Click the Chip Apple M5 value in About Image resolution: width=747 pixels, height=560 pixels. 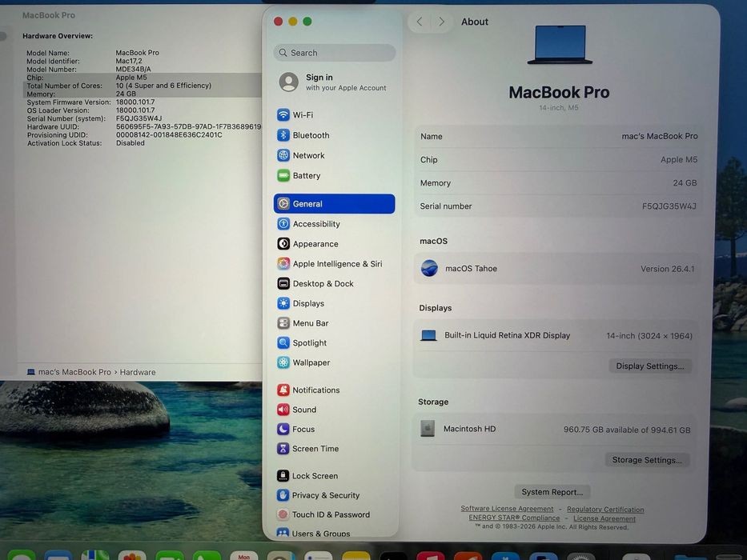tap(678, 159)
